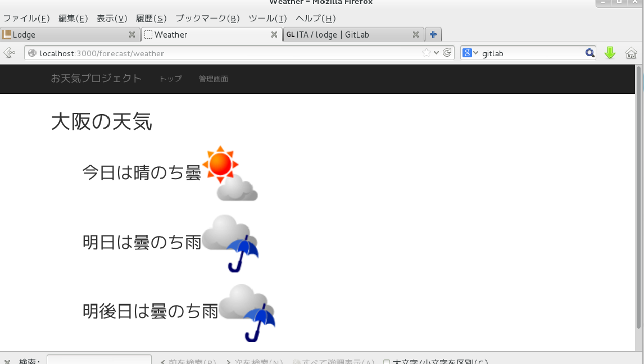The width and height of the screenshot is (644, 364).
Task: Close the Lodge tab
Action: (x=132, y=34)
